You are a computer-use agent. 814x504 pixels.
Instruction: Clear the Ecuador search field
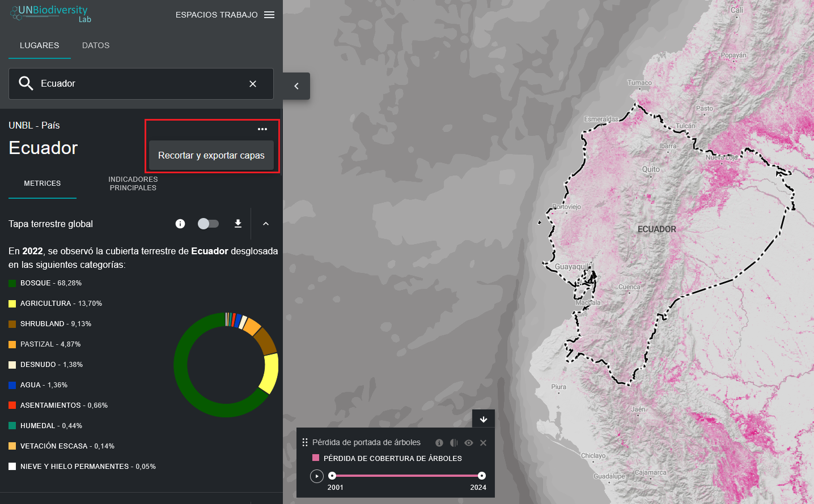pyautogui.click(x=253, y=84)
